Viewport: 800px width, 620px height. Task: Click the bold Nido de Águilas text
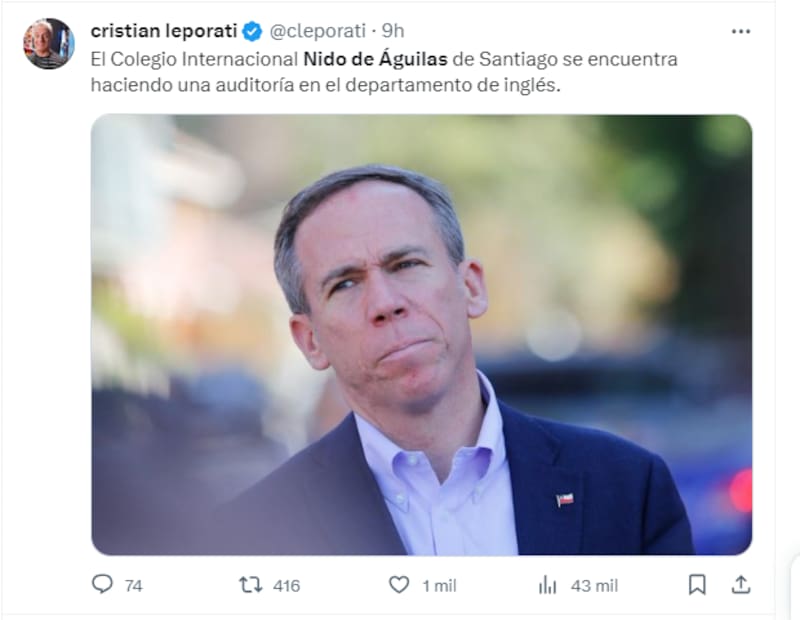(375, 59)
